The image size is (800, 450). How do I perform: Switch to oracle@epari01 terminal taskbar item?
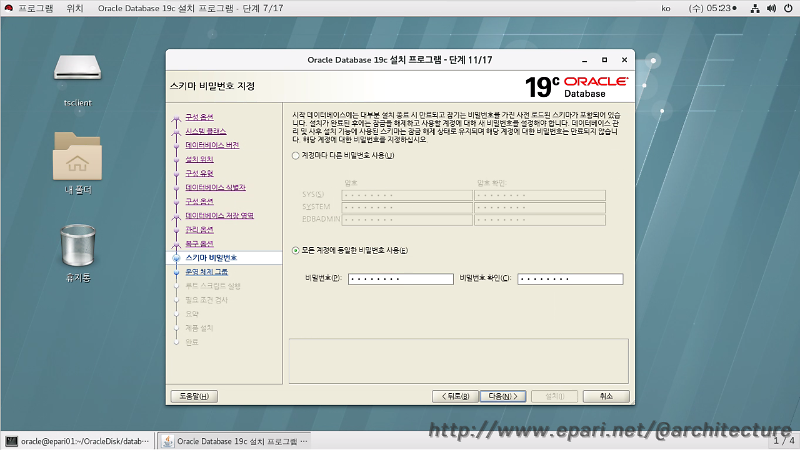point(79,441)
